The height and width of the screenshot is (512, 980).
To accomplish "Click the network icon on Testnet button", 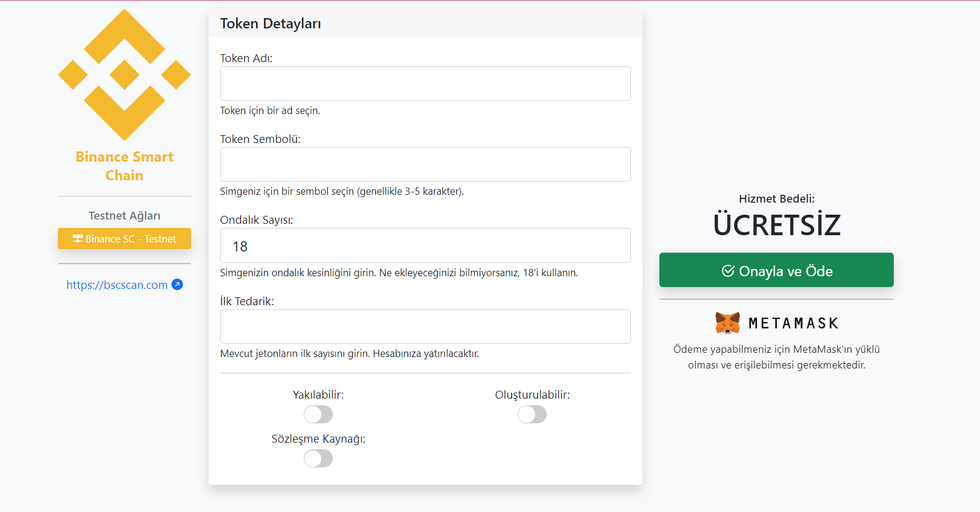I will click(78, 239).
